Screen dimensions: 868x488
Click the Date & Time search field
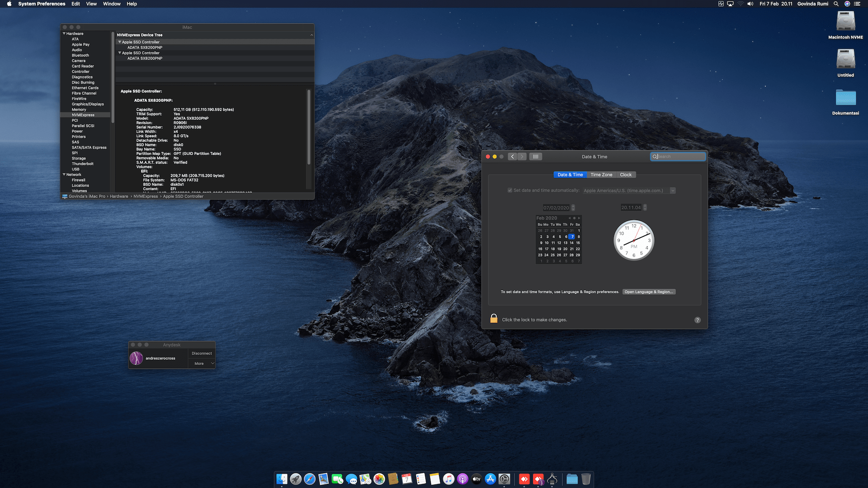click(678, 156)
